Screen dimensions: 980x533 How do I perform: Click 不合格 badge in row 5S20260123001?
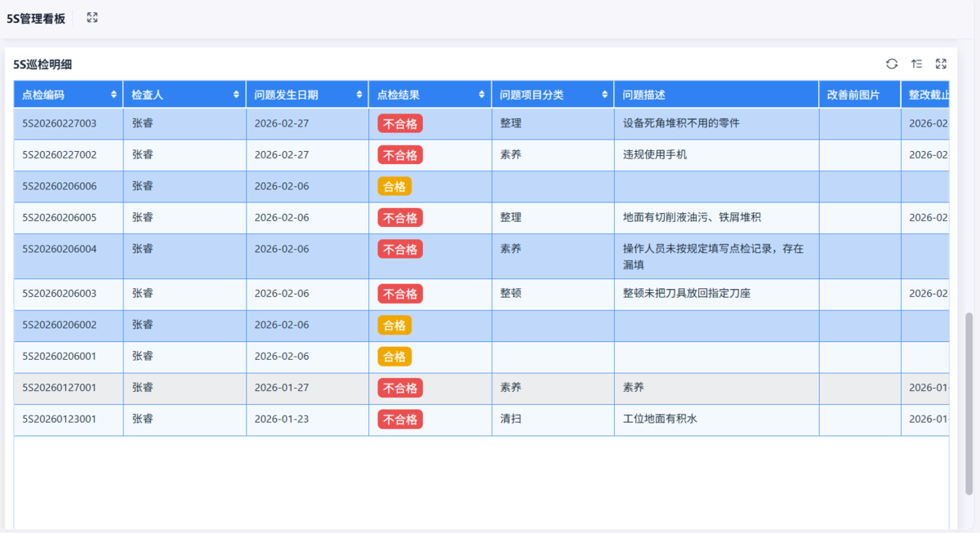point(399,420)
